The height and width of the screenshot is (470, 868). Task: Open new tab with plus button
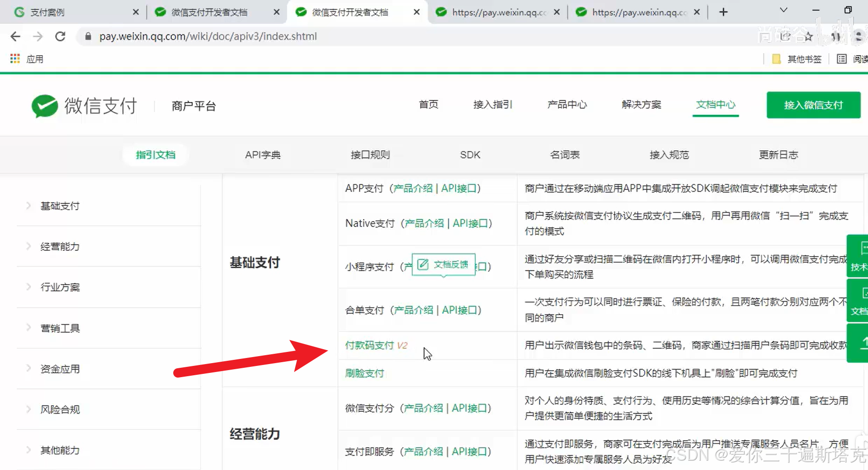click(x=723, y=12)
